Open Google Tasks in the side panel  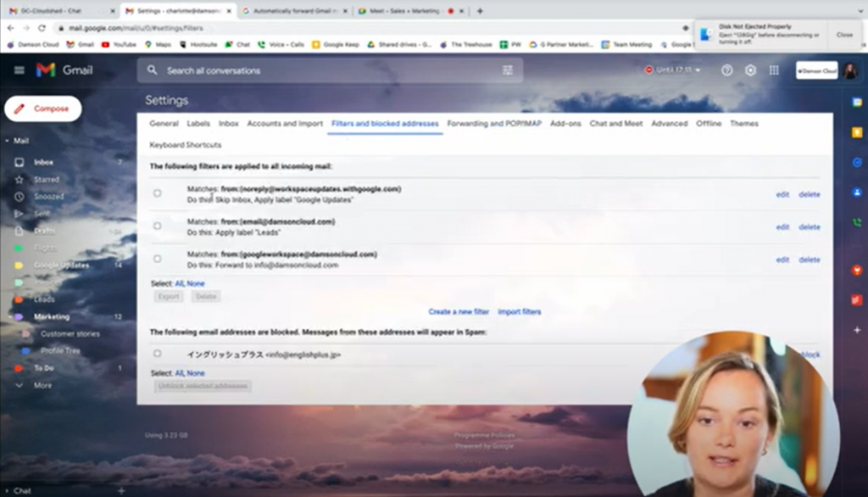pos(857,162)
